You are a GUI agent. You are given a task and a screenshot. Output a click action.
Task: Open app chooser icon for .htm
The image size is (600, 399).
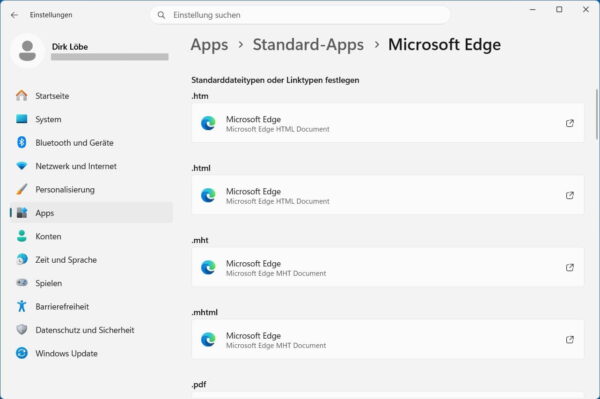570,123
